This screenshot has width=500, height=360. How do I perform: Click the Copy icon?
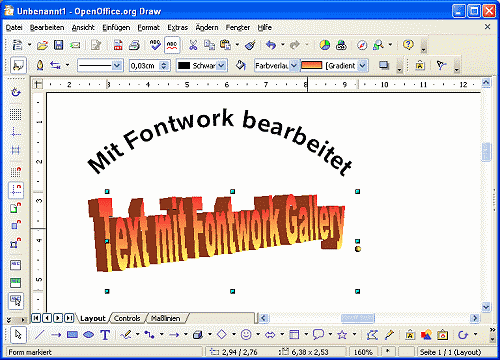[209, 45]
